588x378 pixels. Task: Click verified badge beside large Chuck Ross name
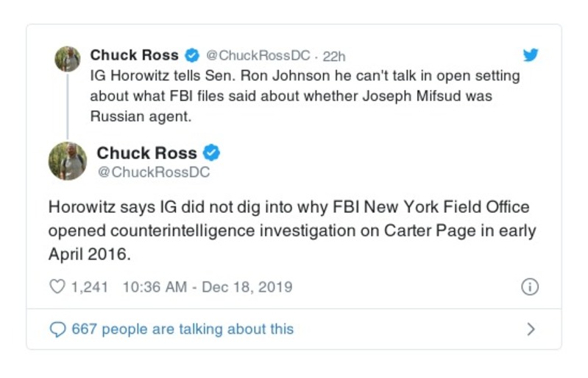(212, 153)
